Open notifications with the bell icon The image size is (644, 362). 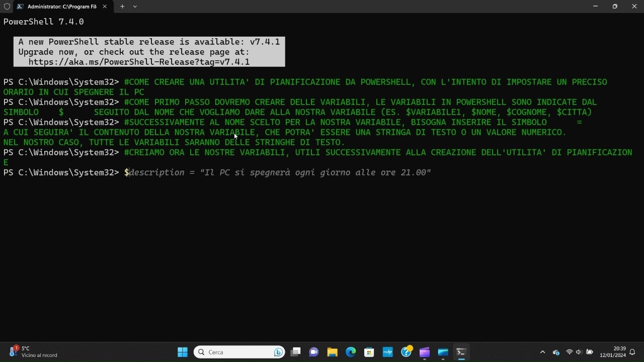(x=633, y=352)
